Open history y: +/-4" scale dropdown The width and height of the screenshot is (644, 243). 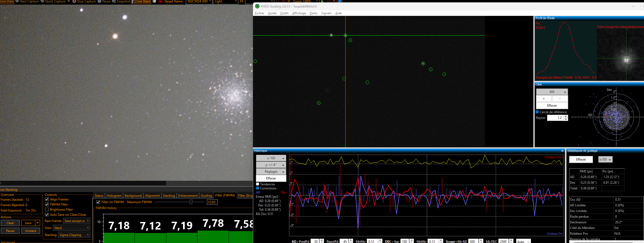pos(271,165)
